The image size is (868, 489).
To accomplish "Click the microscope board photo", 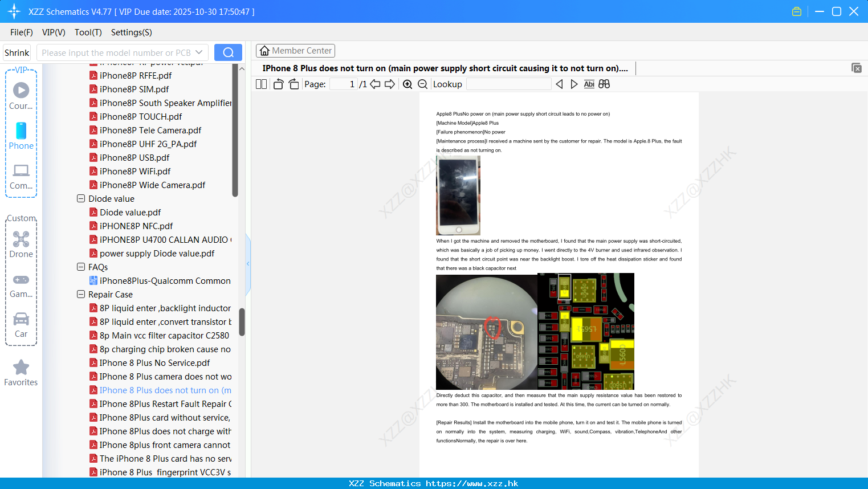I will pos(487,332).
